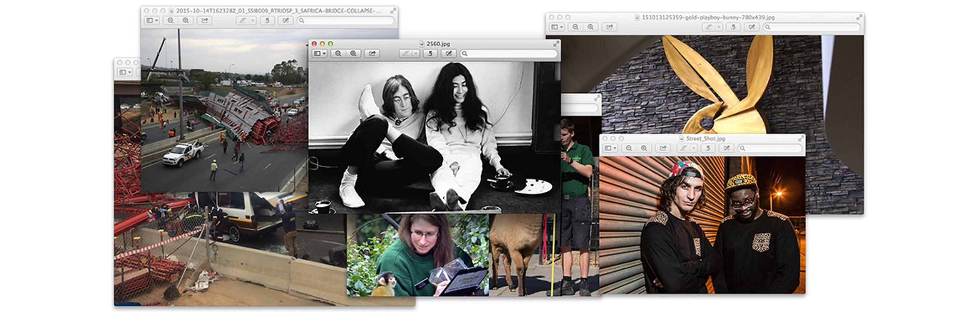The width and height of the screenshot is (980, 312).
Task: Enter full screen in the 2560.jpg window
Action: coord(556,43)
